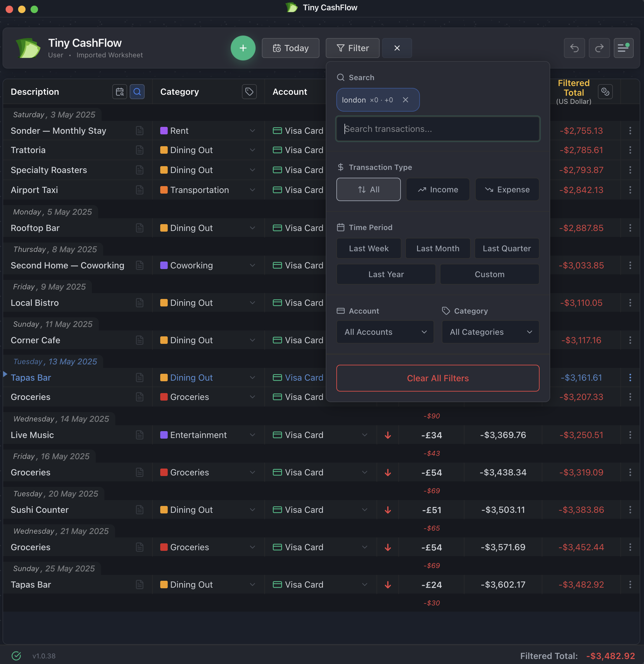Image resolution: width=644 pixels, height=664 pixels.
Task: Open note icon for Sonder — Monthly Stay
Action: point(140,131)
